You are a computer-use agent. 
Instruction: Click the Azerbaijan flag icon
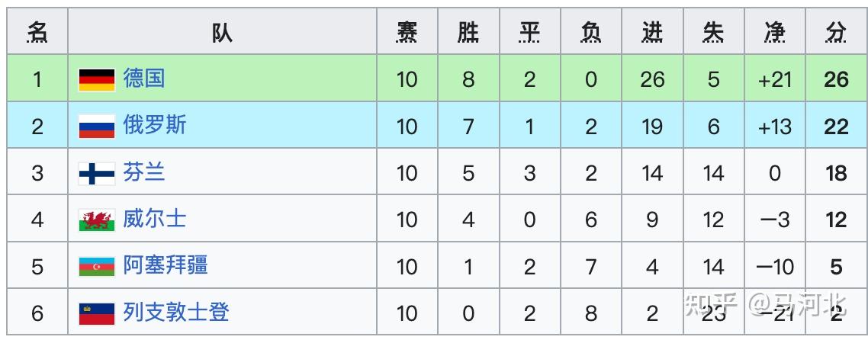tap(97, 267)
